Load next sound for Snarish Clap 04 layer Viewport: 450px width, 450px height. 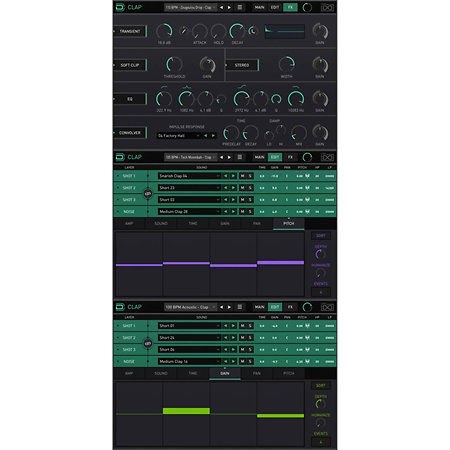pos(233,176)
